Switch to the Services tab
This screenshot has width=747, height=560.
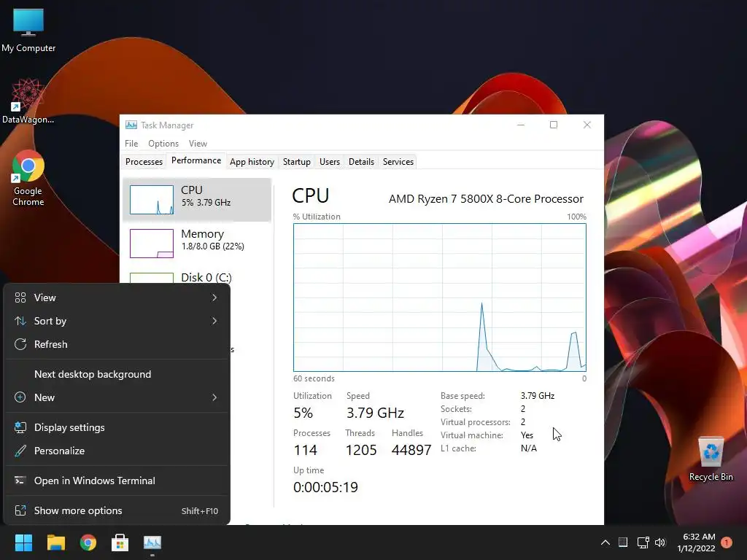point(398,161)
